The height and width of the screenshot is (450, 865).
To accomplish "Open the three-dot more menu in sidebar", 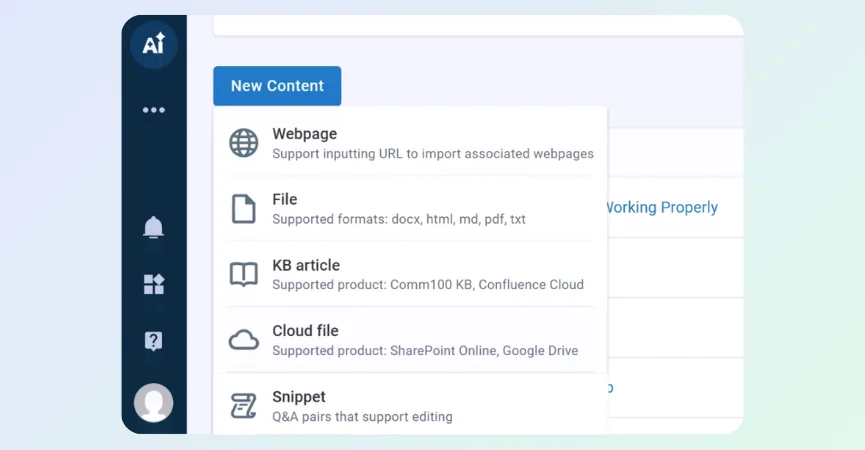I will (153, 110).
